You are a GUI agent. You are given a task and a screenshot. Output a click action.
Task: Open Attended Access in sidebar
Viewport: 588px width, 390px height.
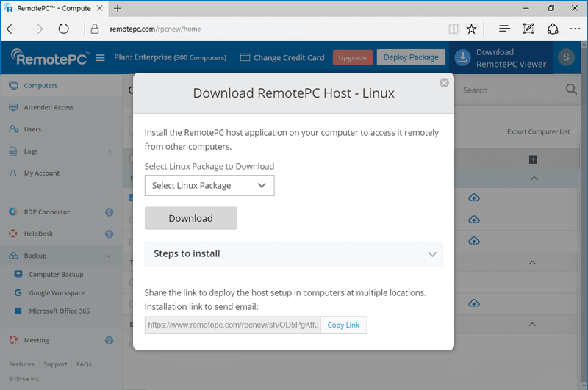(x=49, y=107)
